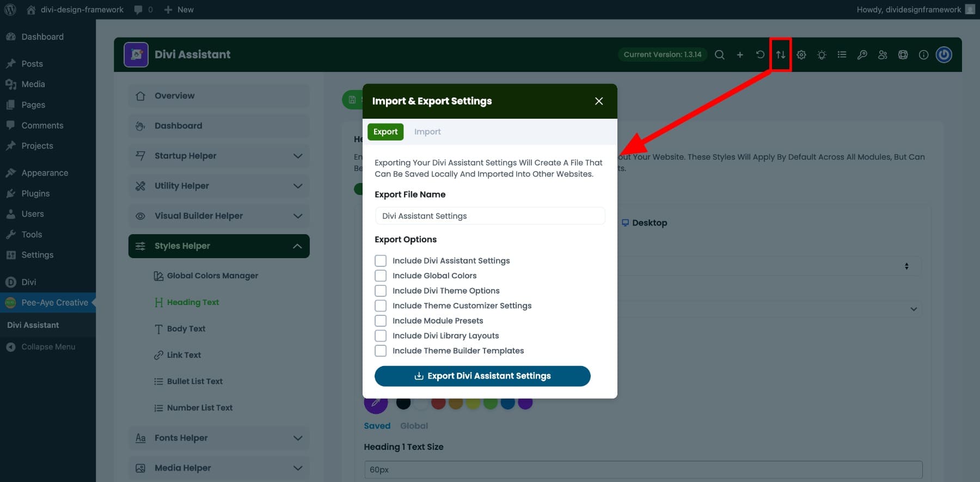Pick the red color swatch

438,404
